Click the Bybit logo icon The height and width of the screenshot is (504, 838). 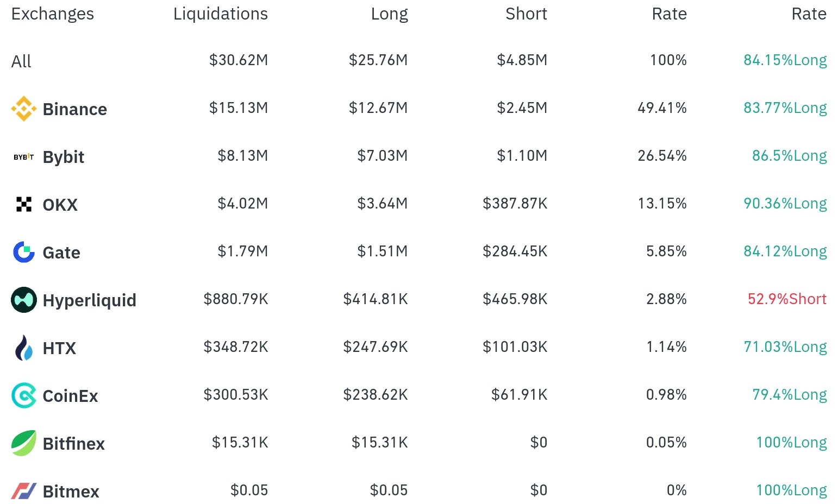click(24, 157)
